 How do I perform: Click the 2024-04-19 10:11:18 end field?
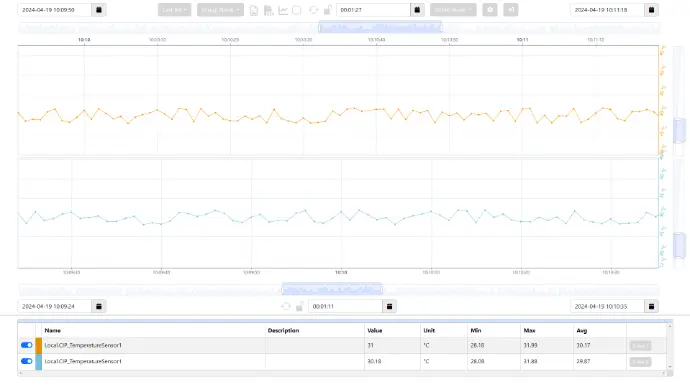[x=607, y=10]
